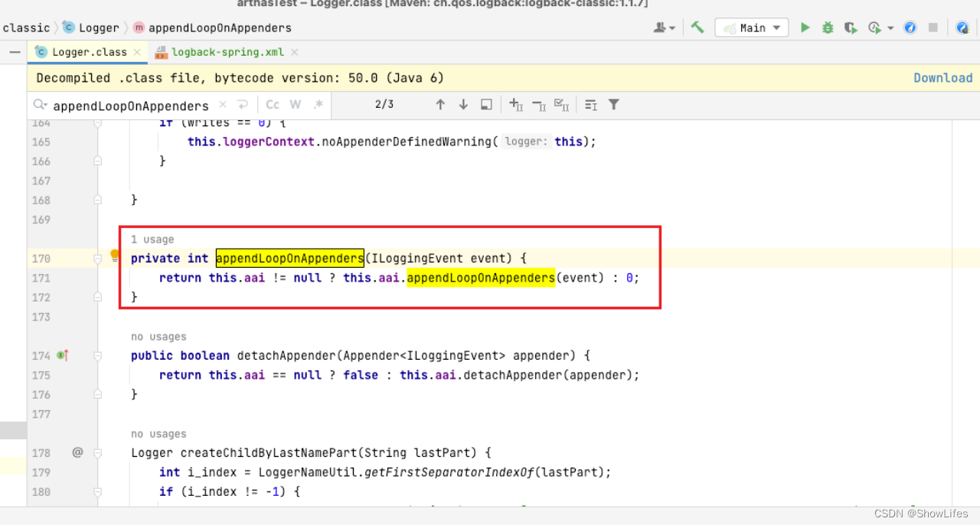Jump to next match with down arrow
Viewport: 980px width, 525px height.
pyautogui.click(x=463, y=104)
